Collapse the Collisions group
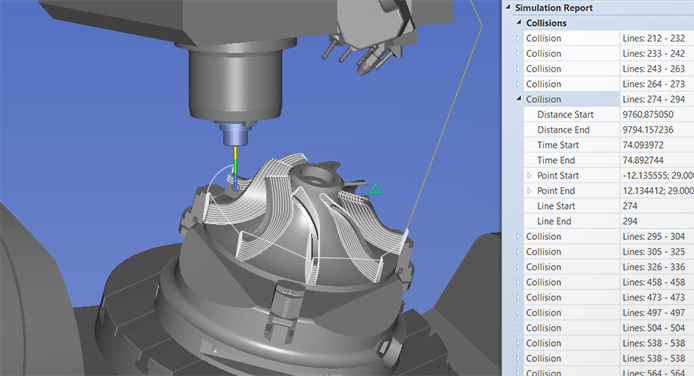This screenshot has width=694, height=376. (x=519, y=23)
